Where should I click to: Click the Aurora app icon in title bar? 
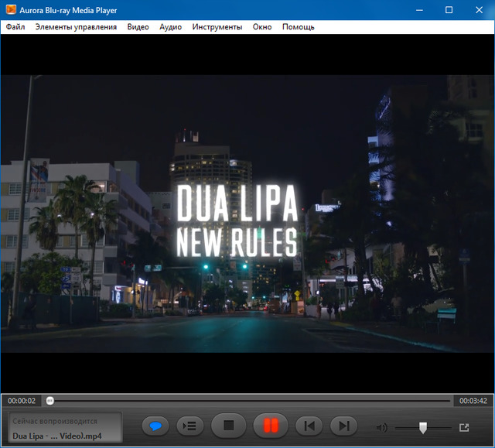tap(10, 10)
